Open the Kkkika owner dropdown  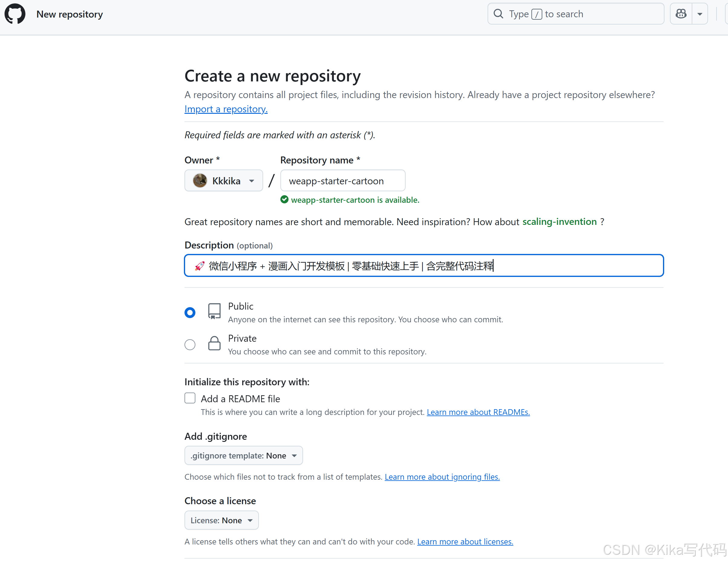point(224,181)
